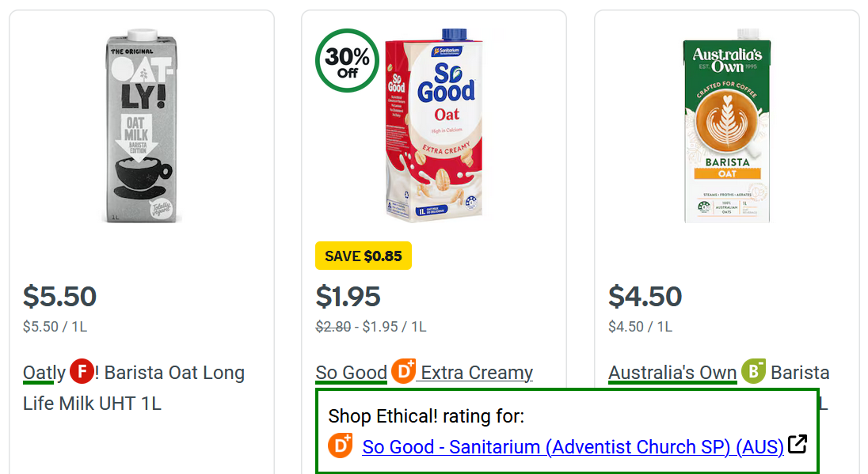Click the $4.50 Australia's Own price

pos(645,297)
